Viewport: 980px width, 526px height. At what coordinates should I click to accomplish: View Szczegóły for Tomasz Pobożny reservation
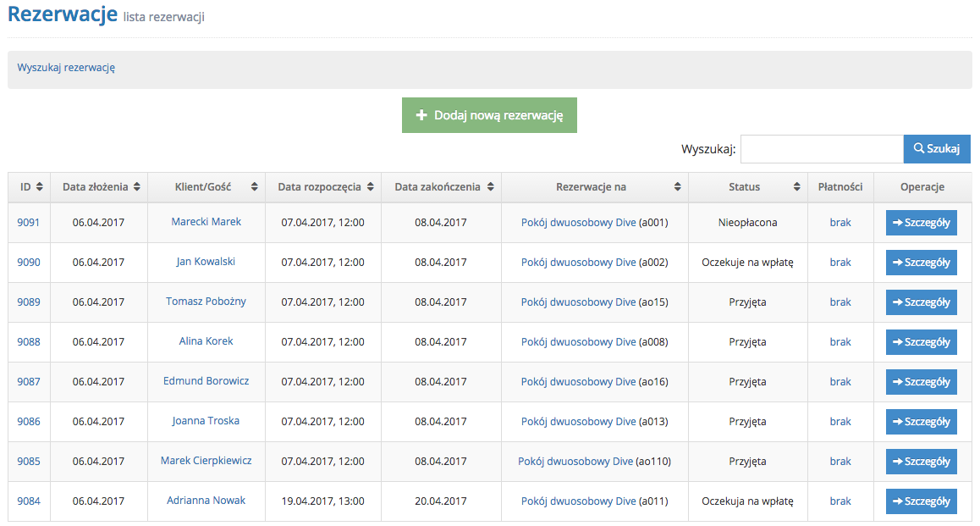click(922, 302)
